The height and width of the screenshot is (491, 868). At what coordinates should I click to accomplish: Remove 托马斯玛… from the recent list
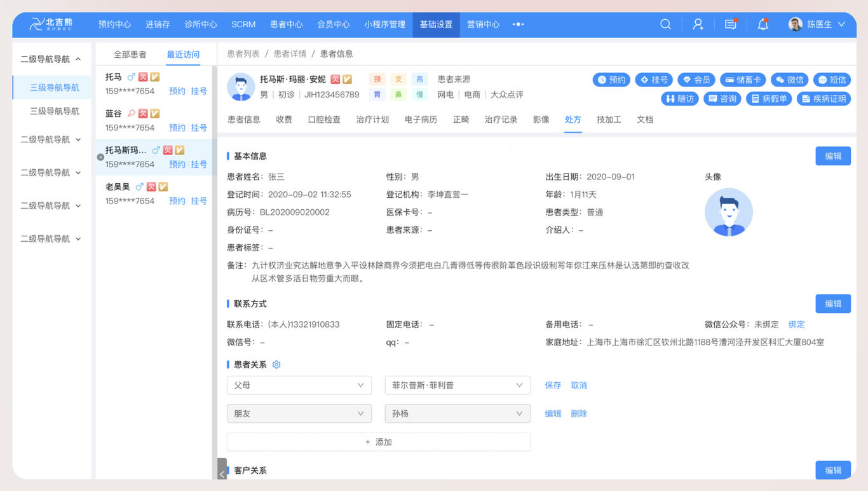(100, 157)
